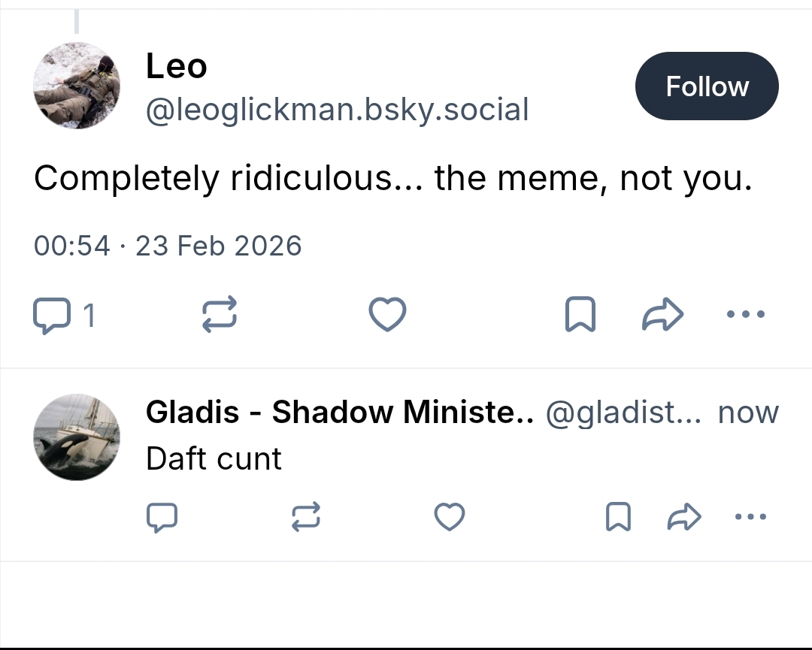Viewport: 812px width, 650px height.
Task: Bookmark Gladis's comment
Action: [x=618, y=517]
